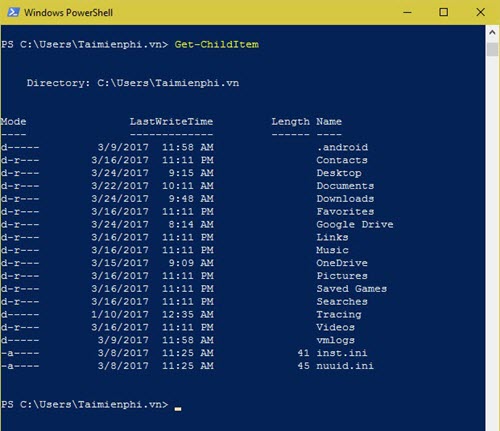Click the .android folder name
The height and width of the screenshot is (431, 500).
tap(342, 147)
